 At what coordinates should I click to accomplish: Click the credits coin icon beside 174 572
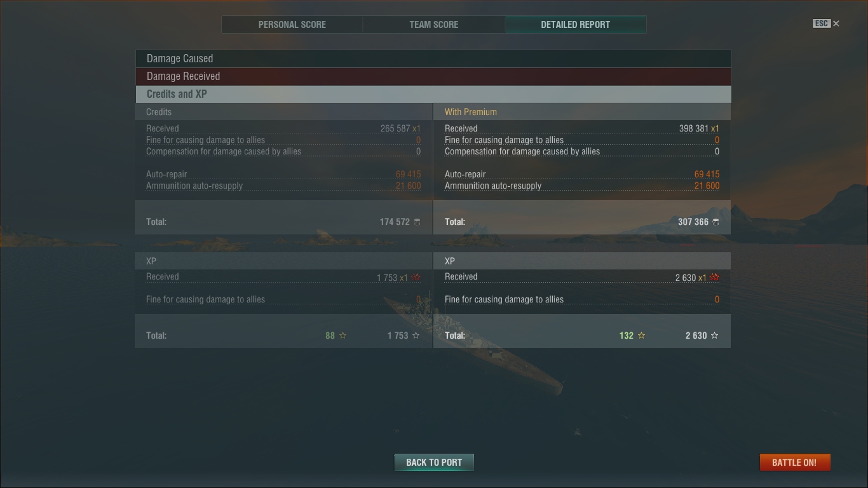point(417,222)
